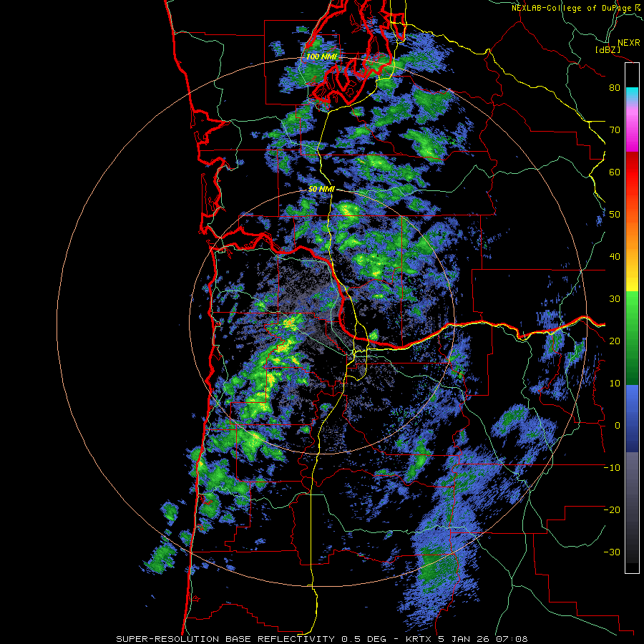Click SUPER-RESOLUTION BASE REFLECTIVITY caption text
The width and height of the screenshot is (644, 644).
(x=225, y=639)
